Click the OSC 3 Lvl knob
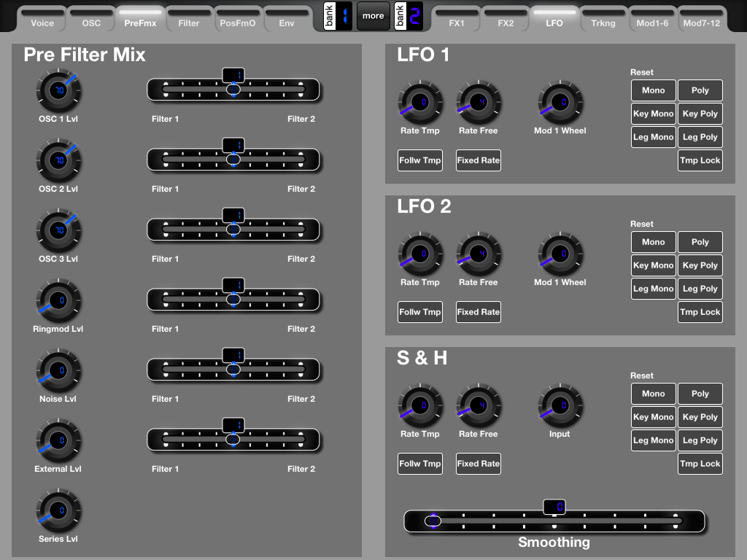This screenshot has height=560, width=747. tap(58, 230)
